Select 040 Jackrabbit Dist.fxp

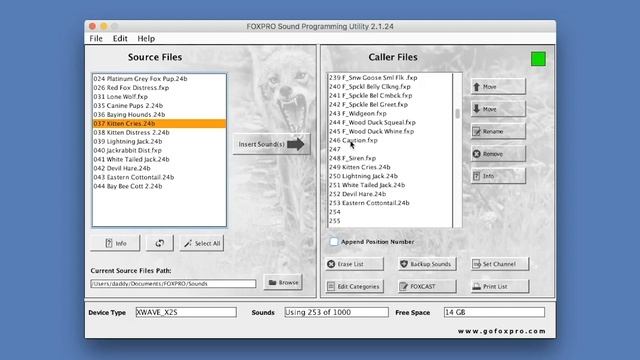click(159, 151)
